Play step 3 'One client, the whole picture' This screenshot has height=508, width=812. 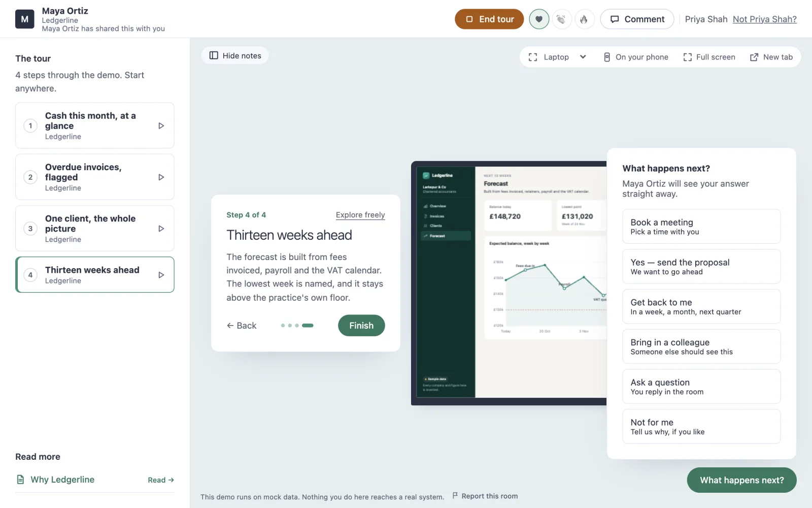[x=161, y=229]
